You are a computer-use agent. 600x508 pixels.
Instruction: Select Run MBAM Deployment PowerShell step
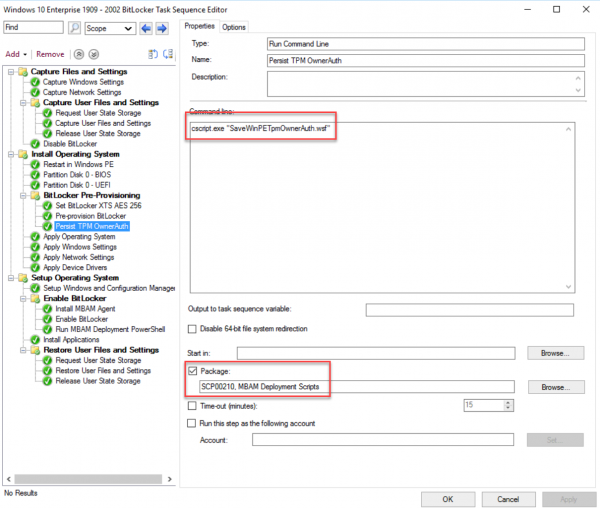[110, 329]
